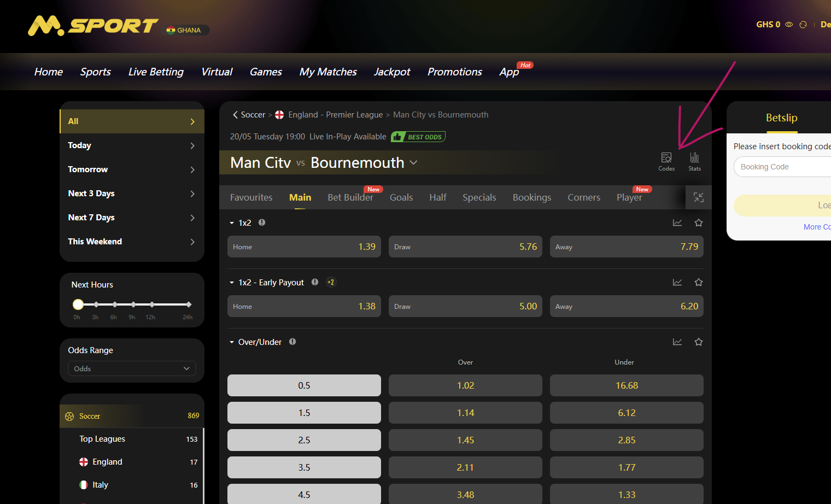
Task: Focus the Booking Code input field
Action: (x=782, y=167)
